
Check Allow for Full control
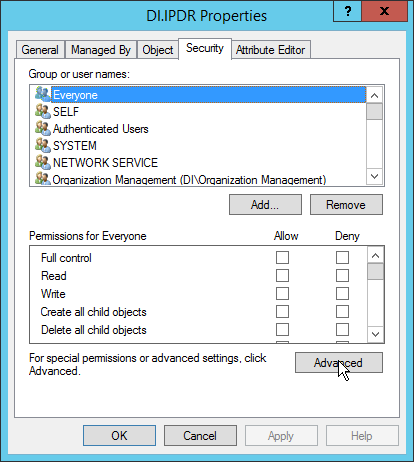click(282, 258)
